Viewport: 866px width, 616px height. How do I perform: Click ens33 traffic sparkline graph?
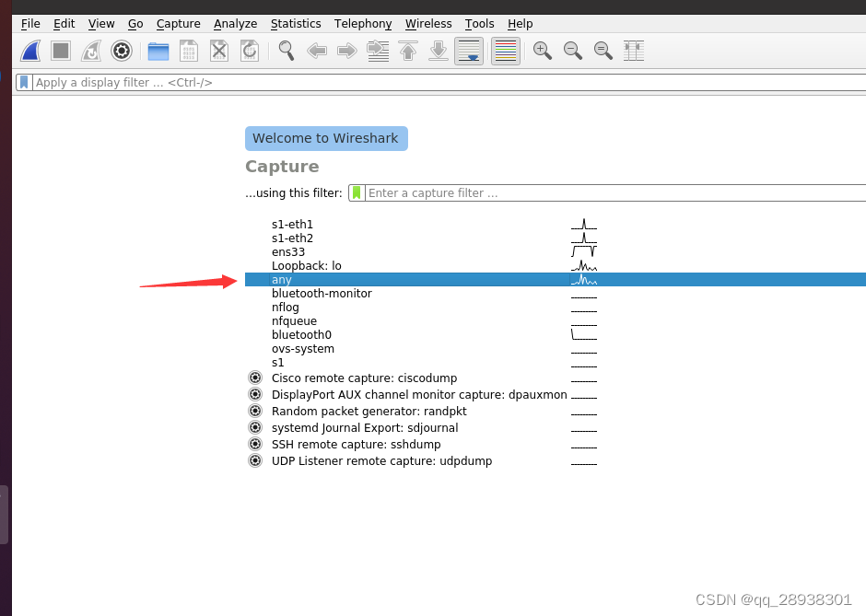click(584, 251)
